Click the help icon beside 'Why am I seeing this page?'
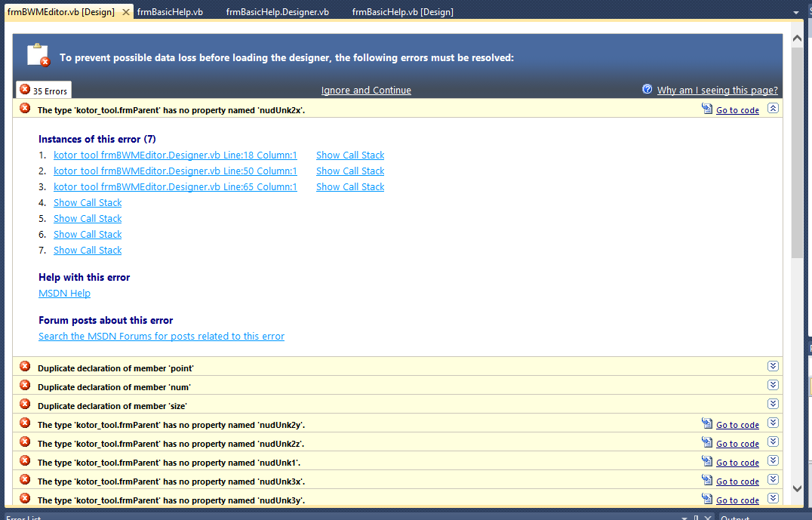The width and height of the screenshot is (812, 520). point(647,89)
